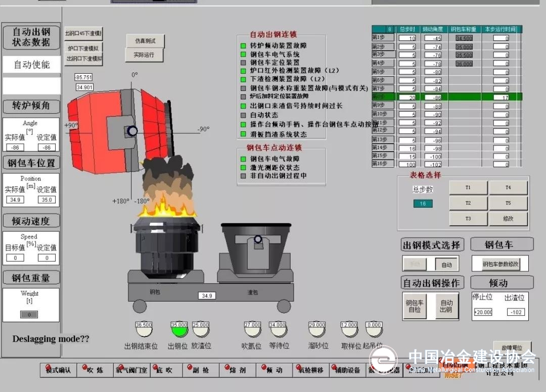
Task: Click the Speed 设定值 input field
Action: tap(47, 258)
